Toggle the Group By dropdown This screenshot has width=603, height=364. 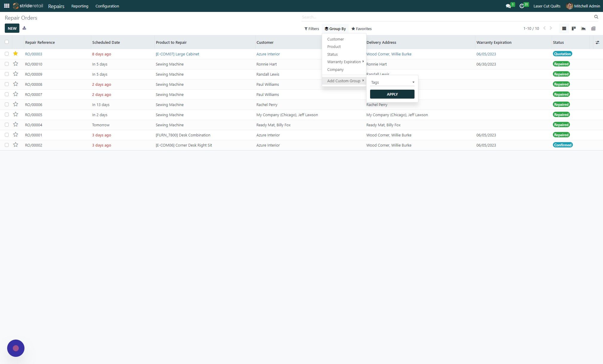[335, 29]
